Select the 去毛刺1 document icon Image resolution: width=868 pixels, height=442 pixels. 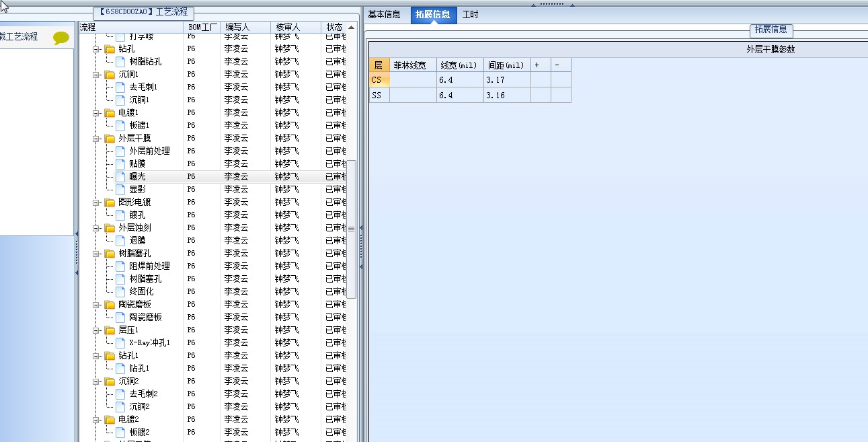pyautogui.click(x=120, y=87)
